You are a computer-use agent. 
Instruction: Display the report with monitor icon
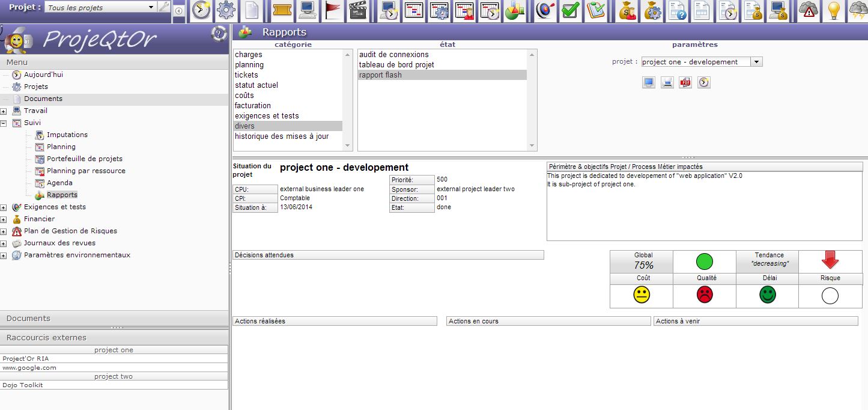(648, 82)
